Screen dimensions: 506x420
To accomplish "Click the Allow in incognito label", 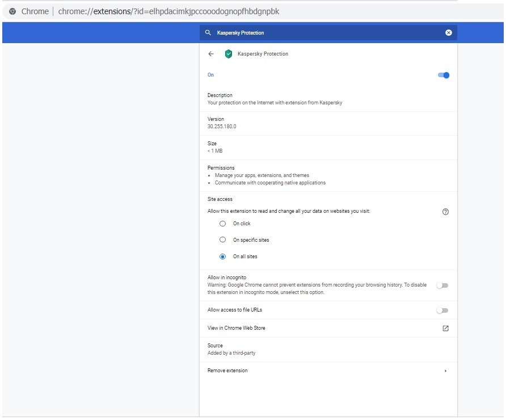I will point(227,278).
